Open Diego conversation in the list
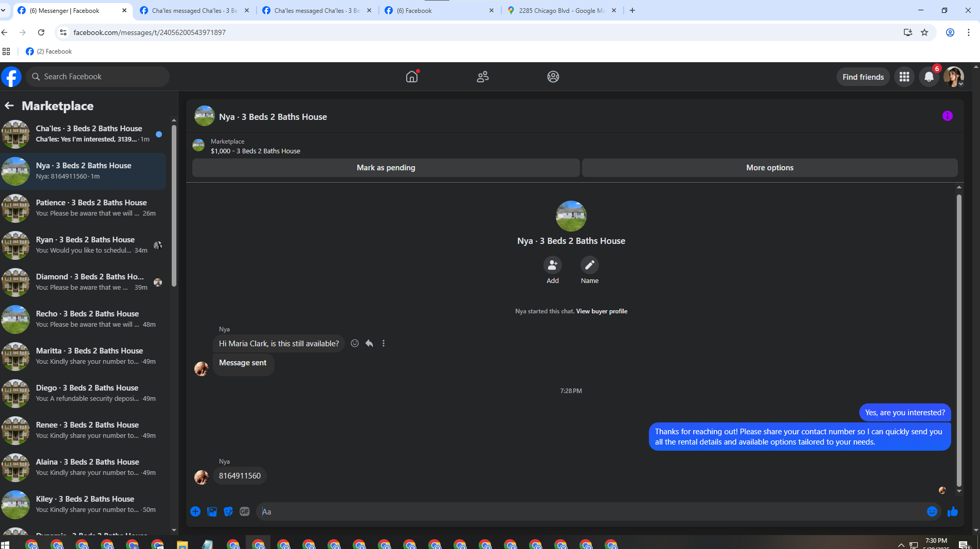980x549 pixels. click(x=83, y=393)
